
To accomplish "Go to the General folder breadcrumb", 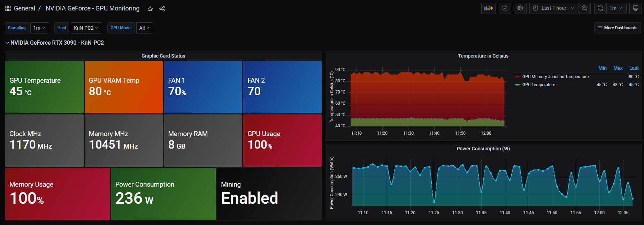I will click(x=24, y=8).
